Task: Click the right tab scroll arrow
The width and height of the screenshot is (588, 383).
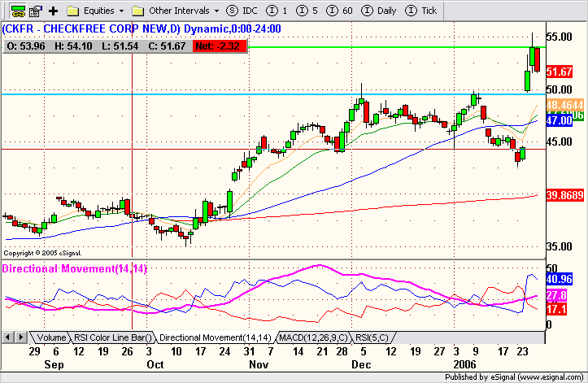Action: (x=21, y=337)
